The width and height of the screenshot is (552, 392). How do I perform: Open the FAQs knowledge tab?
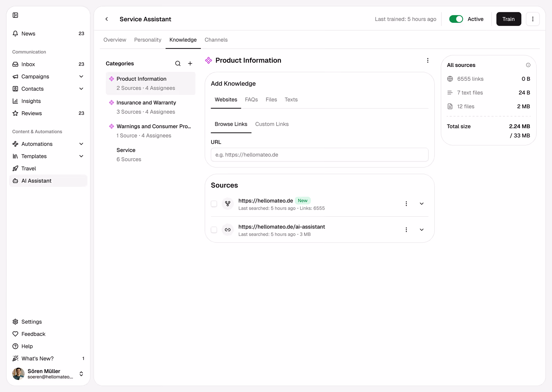click(x=251, y=100)
